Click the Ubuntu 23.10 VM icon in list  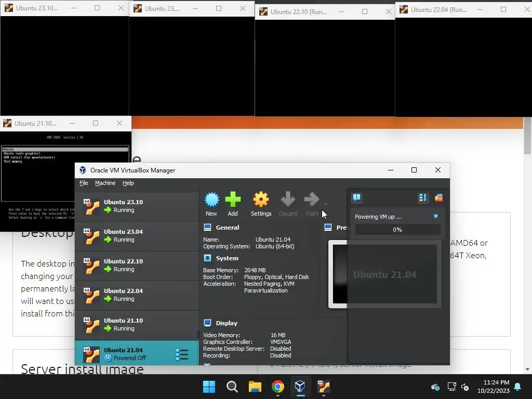point(91,207)
